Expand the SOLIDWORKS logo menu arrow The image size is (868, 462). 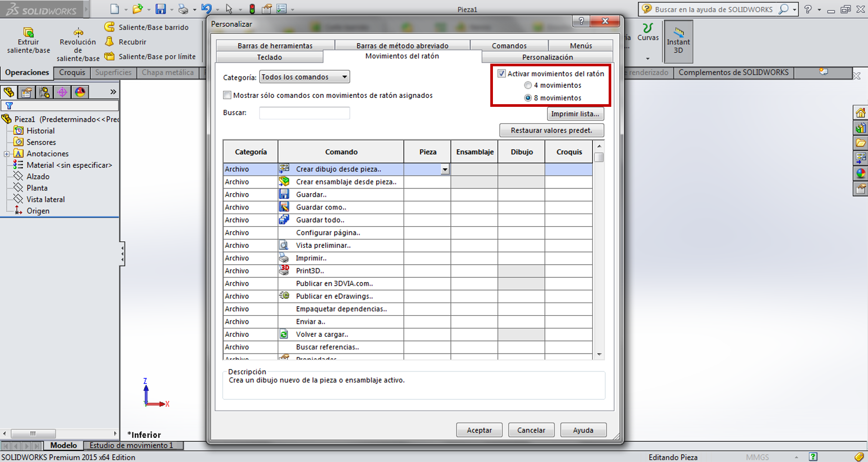point(86,9)
